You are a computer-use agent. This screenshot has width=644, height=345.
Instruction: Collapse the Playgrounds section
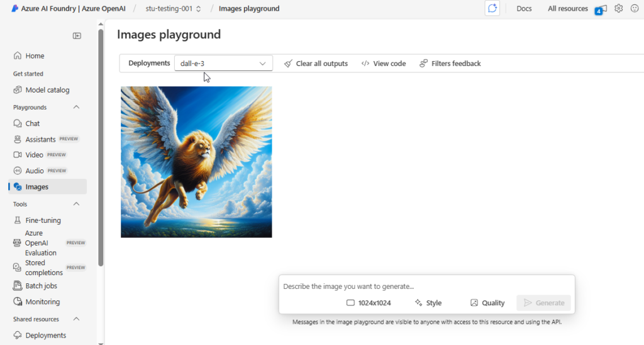[x=76, y=107]
